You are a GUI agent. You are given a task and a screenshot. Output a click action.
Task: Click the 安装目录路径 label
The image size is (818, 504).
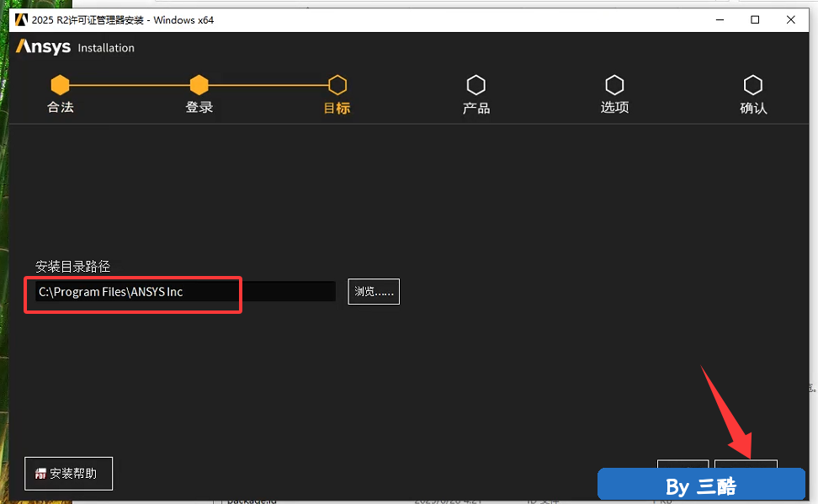tap(72, 266)
